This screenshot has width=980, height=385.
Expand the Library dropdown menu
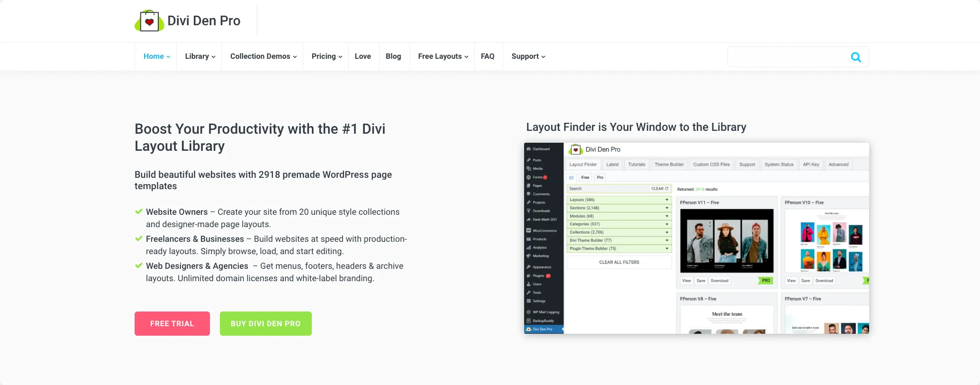click(200, 56)
